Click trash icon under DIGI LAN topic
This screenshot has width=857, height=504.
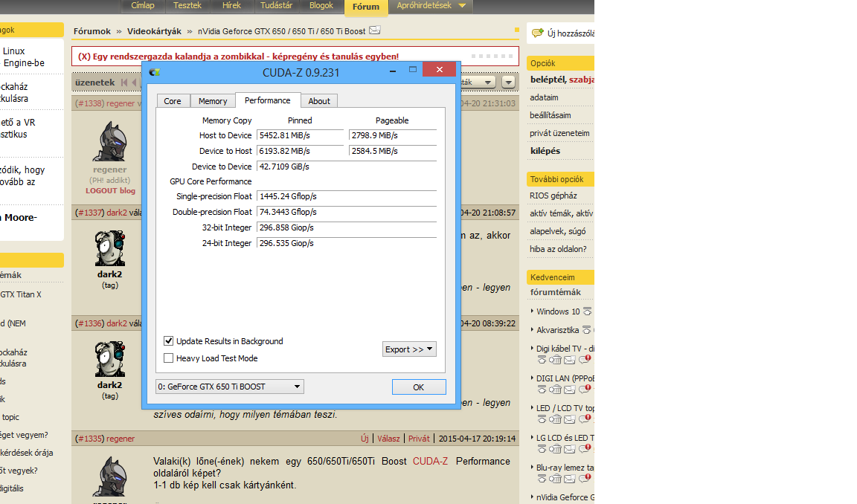[555, 390]
